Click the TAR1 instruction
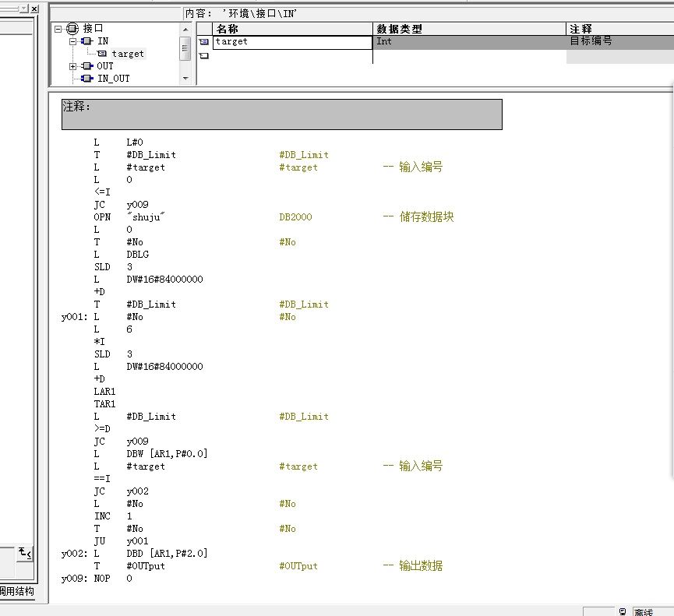 click(x=105, y=404)
